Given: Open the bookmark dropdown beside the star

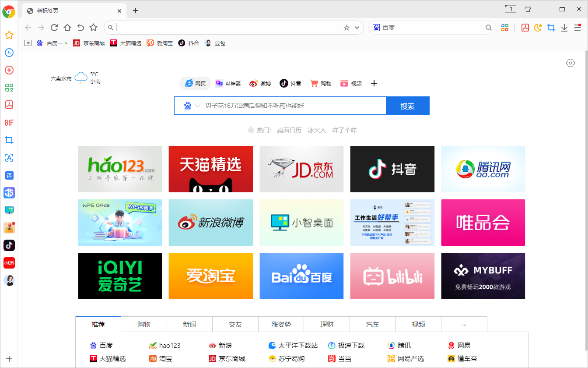Looking at the screenshot, I should point(357,27).
